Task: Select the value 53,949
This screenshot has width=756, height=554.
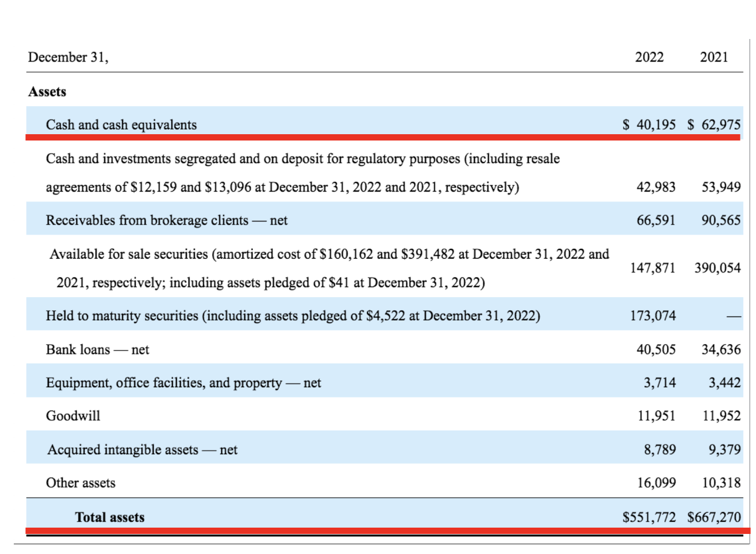Action: click(721, 187)
